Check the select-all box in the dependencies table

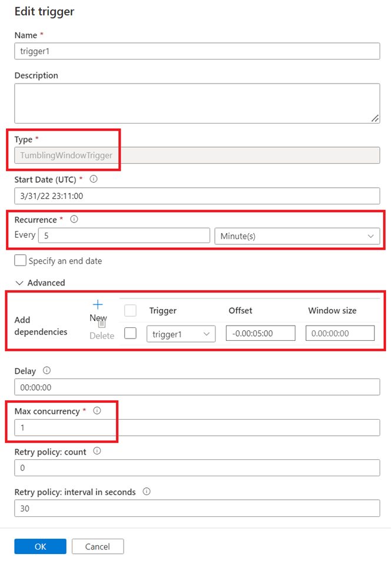pos(130,310)
